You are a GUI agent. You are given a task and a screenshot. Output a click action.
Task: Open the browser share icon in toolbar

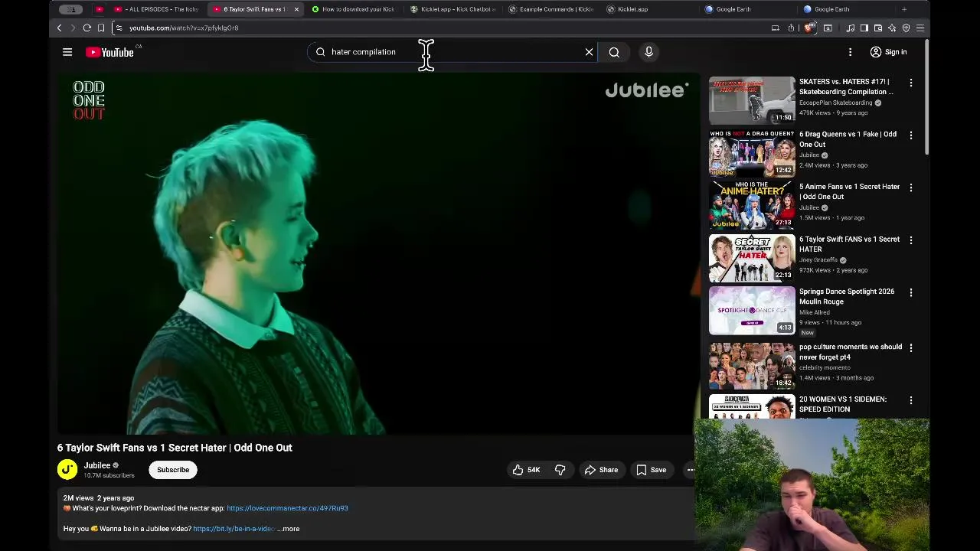click(x=791, y=28)
